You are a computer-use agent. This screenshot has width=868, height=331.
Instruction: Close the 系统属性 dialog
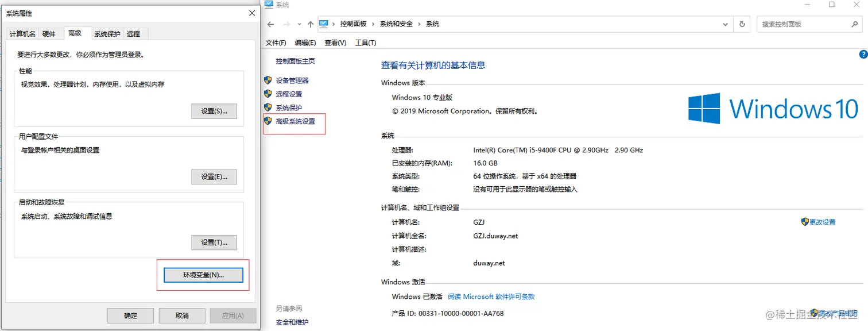coord(252,13)
